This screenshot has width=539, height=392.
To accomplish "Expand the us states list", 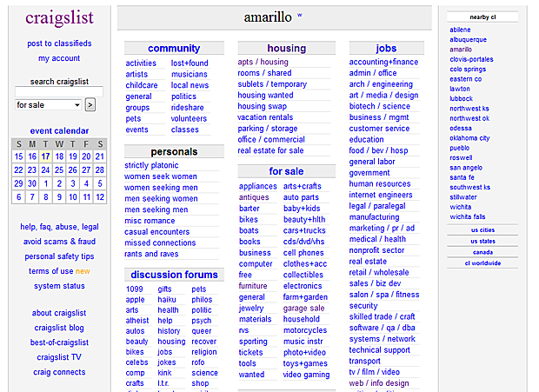I will pos(482,241).
